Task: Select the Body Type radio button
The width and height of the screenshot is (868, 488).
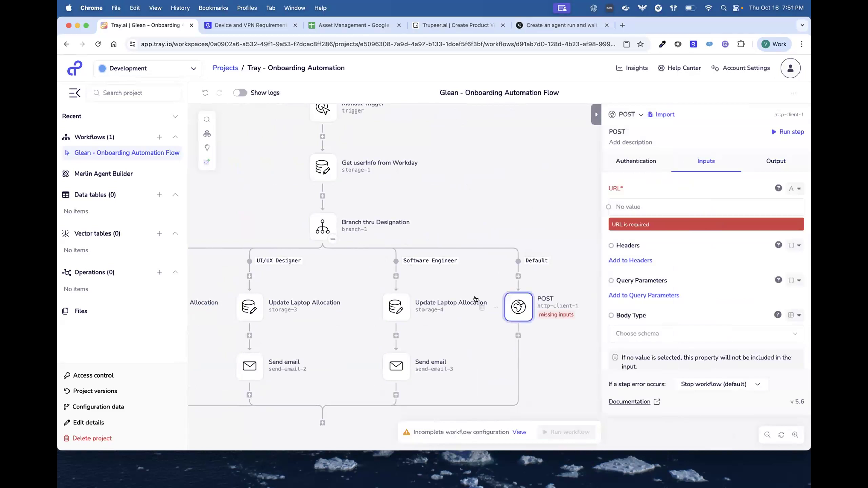Action: 611,315
